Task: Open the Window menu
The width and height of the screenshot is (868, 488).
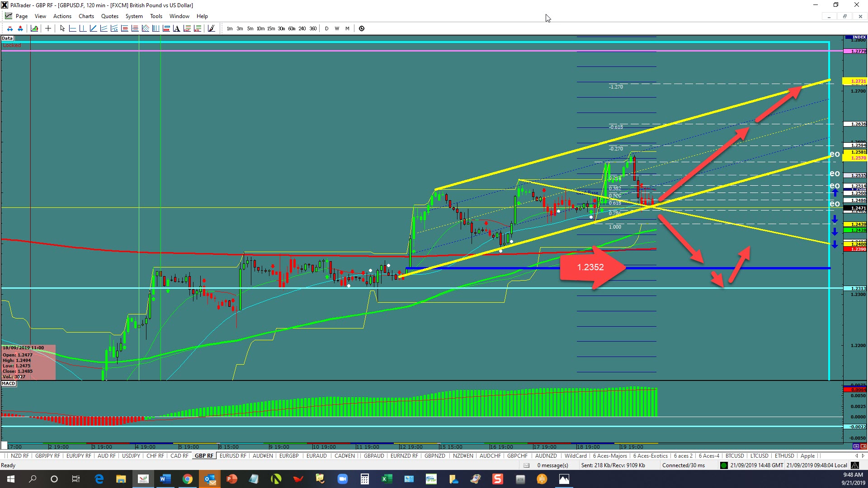Action: click(x=179, y=16)
